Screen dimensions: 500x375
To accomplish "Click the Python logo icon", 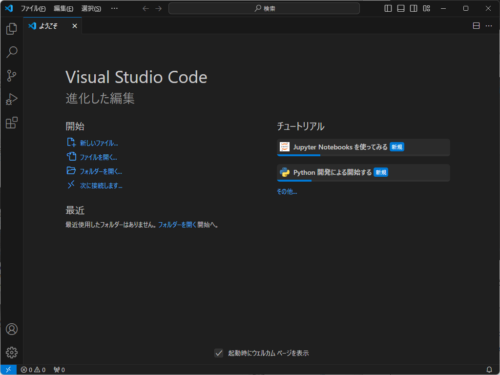I will click(x=285, y=172).
